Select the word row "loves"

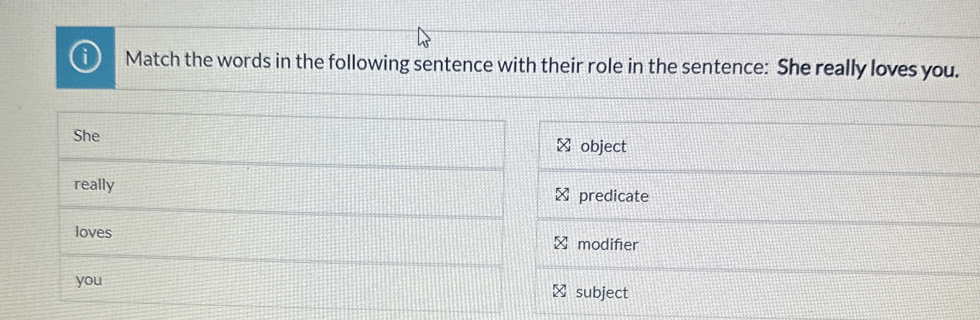coord(245,233)
